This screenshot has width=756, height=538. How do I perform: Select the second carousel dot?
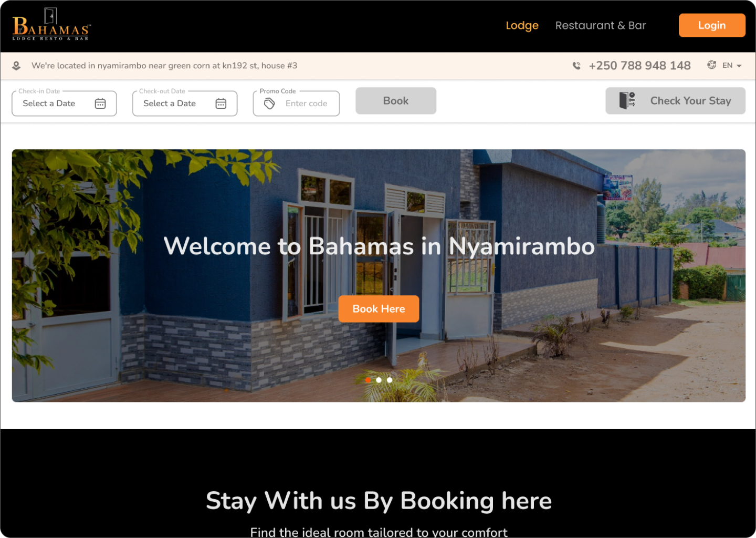[379, 380]
